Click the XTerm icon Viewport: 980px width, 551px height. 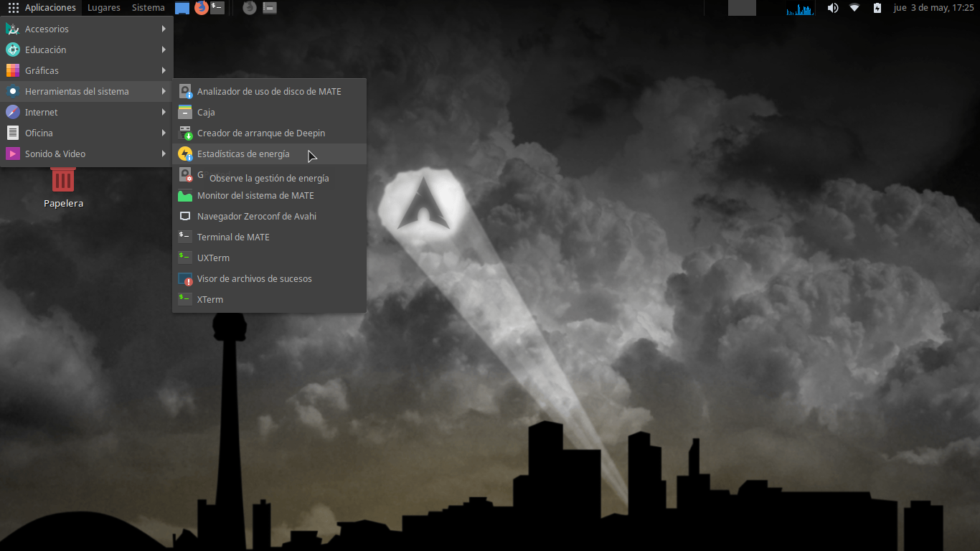(x=185, y=299)
